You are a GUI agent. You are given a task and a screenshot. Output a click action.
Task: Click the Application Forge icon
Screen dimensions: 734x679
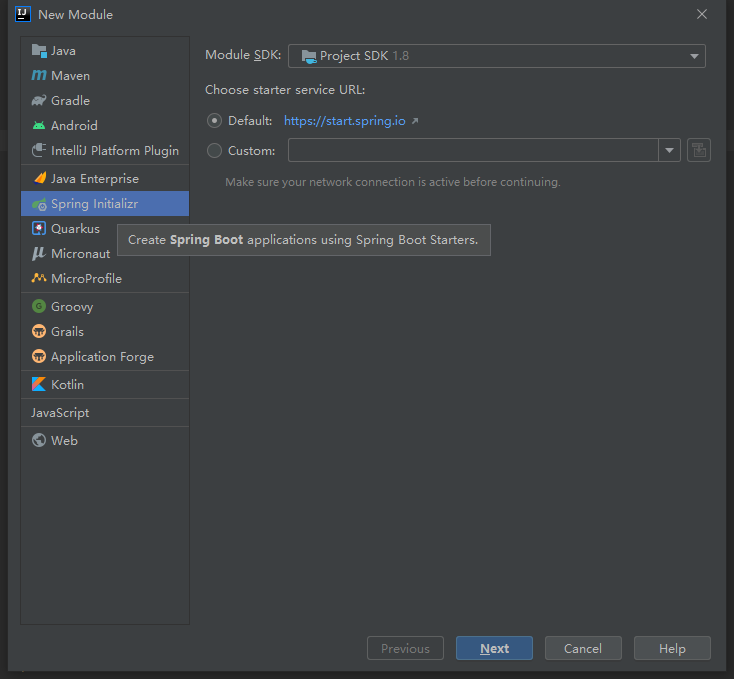(x=39, y=357)
